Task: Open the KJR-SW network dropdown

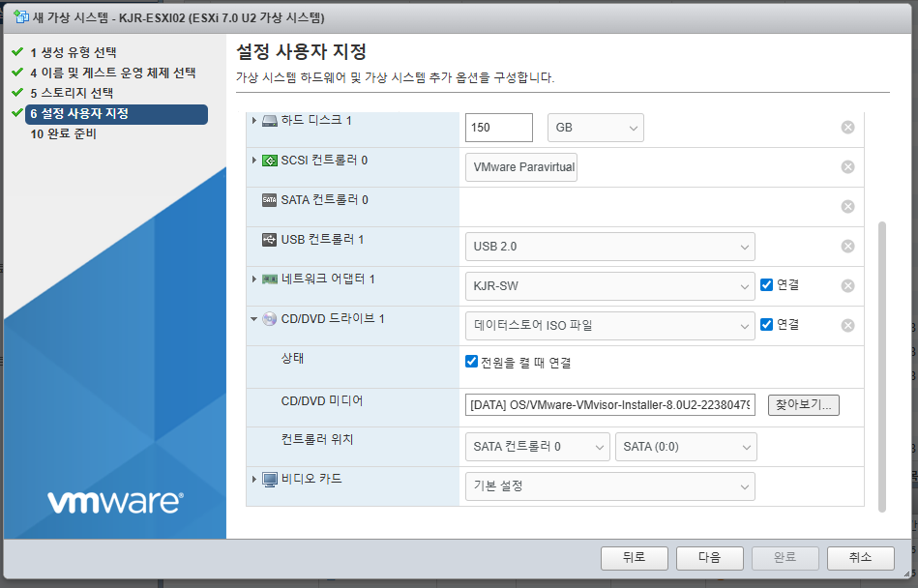Action: (610, 286)
